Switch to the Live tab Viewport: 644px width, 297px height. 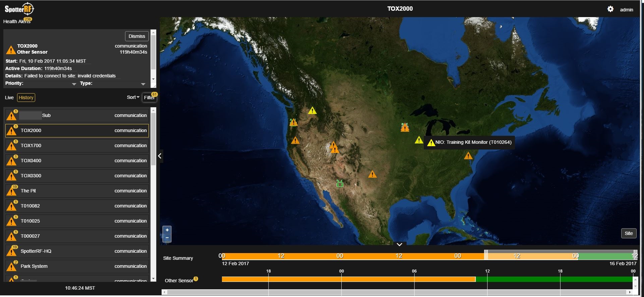(x=9, y=98)
